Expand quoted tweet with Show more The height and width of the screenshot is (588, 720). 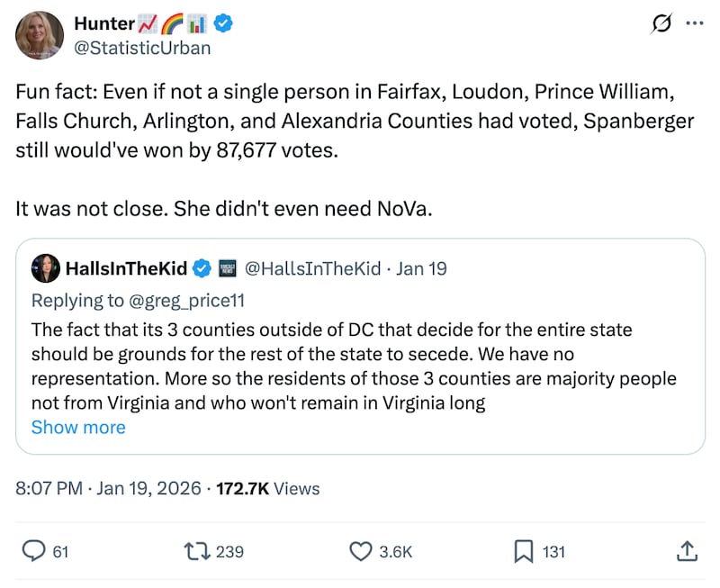click(78, 427)
